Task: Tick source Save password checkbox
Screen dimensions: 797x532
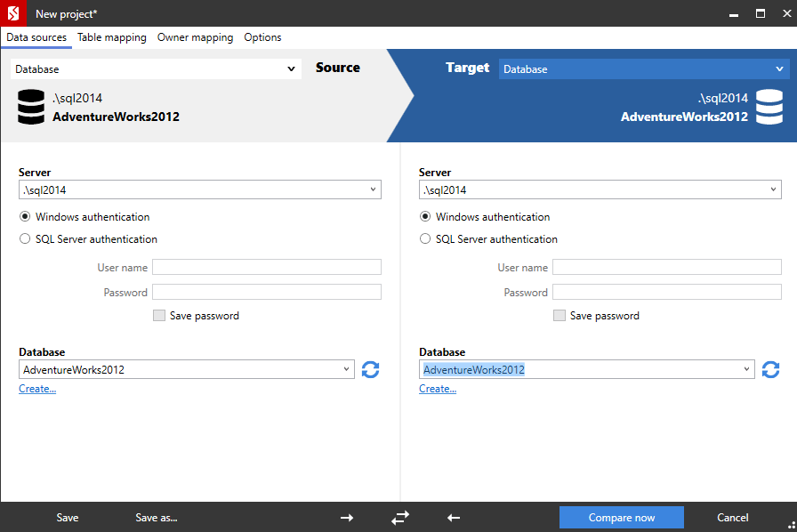Action: click(159, 315)
